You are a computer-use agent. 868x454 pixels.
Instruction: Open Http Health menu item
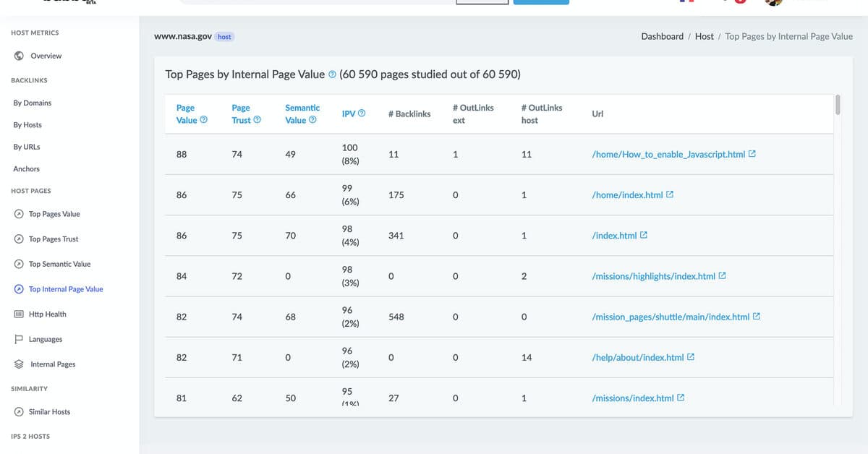pyautogui.click(x=47, y=314)
